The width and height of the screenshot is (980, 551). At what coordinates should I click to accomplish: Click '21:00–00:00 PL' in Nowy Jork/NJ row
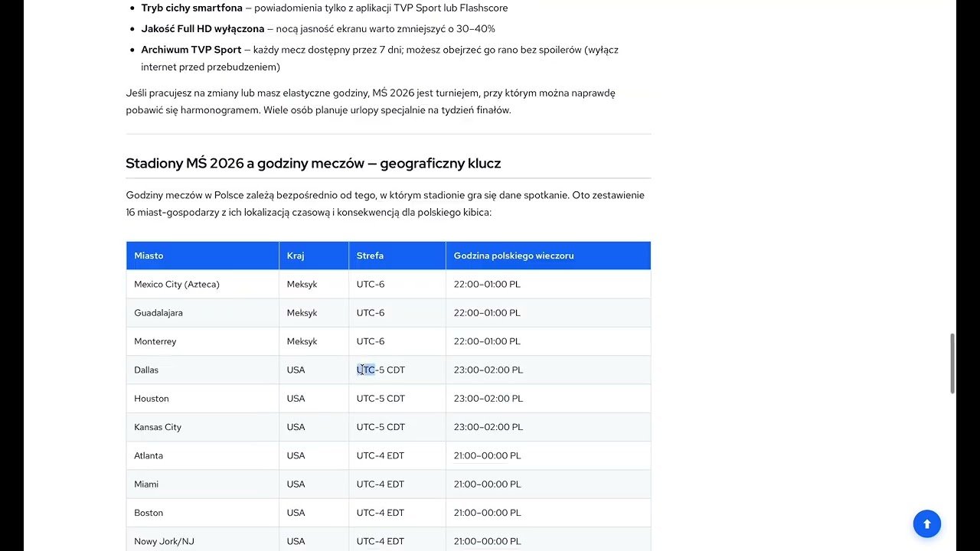click(x=487, y=541)
